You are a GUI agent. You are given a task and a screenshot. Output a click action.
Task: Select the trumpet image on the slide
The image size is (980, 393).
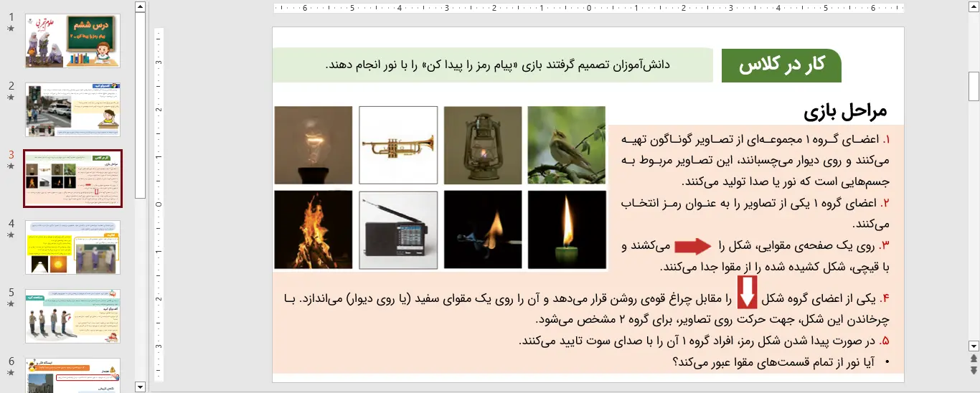coord(398,145)
